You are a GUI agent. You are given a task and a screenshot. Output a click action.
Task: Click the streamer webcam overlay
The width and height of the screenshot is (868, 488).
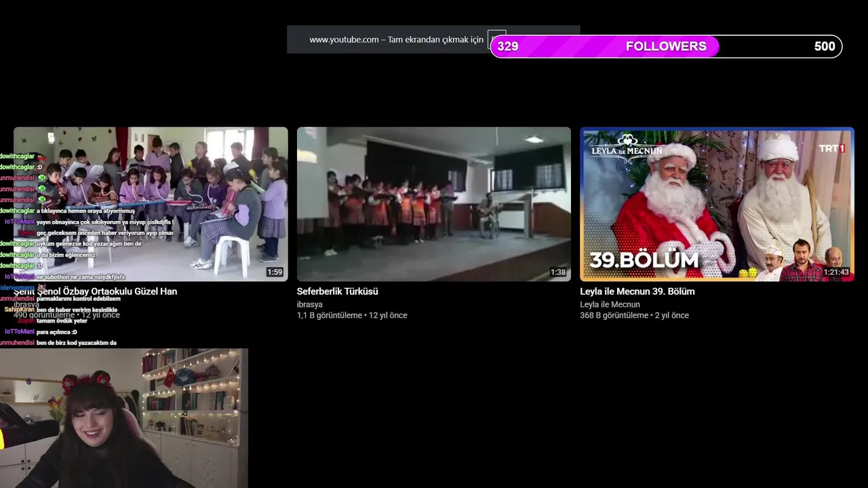[124, 418]
